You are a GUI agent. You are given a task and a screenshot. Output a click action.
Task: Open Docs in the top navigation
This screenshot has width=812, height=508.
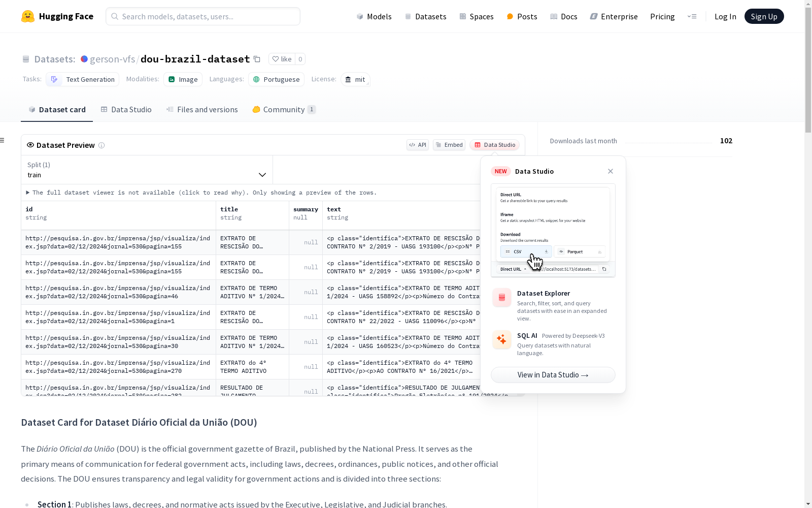tap(564, 16)
